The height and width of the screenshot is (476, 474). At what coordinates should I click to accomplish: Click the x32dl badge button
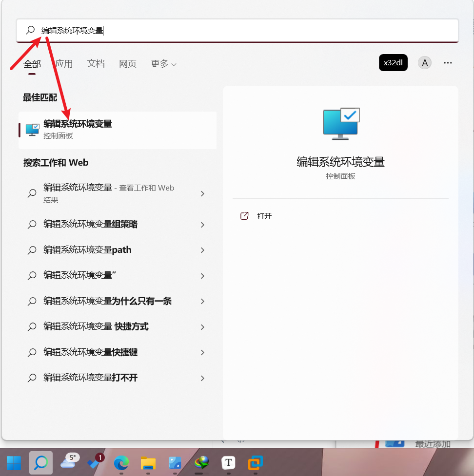[393, 63]
